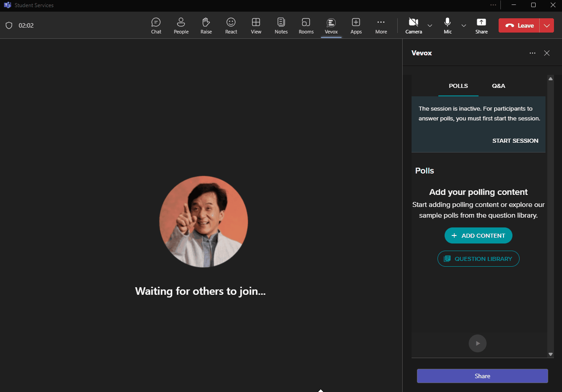
Task: Open the React emoji menu
Action: pos(231,25)
